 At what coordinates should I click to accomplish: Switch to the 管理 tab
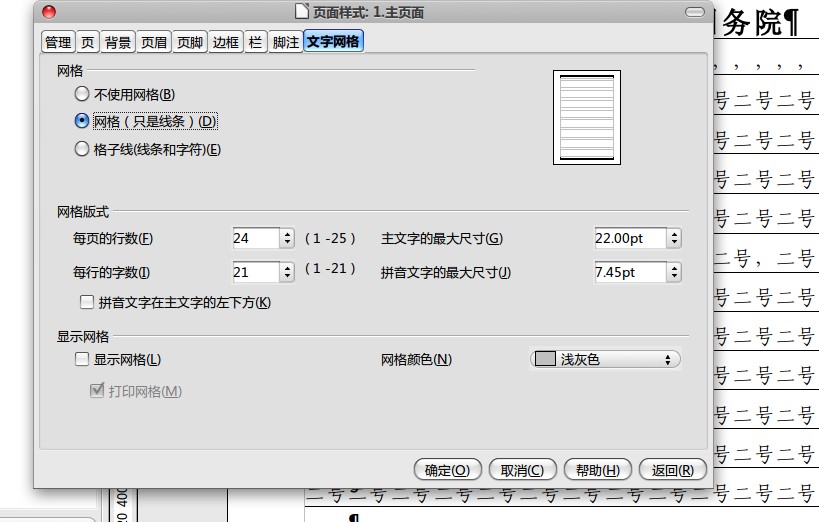tap(58, 42)
